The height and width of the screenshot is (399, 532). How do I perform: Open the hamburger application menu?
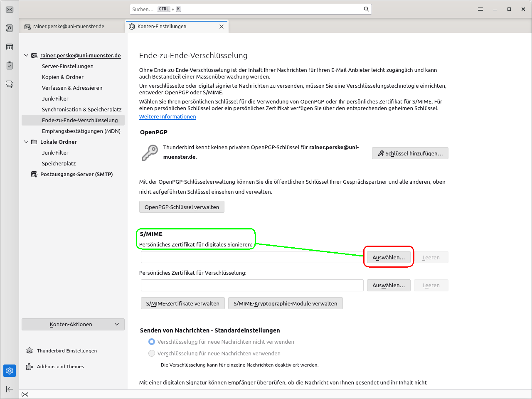[480, 9]
